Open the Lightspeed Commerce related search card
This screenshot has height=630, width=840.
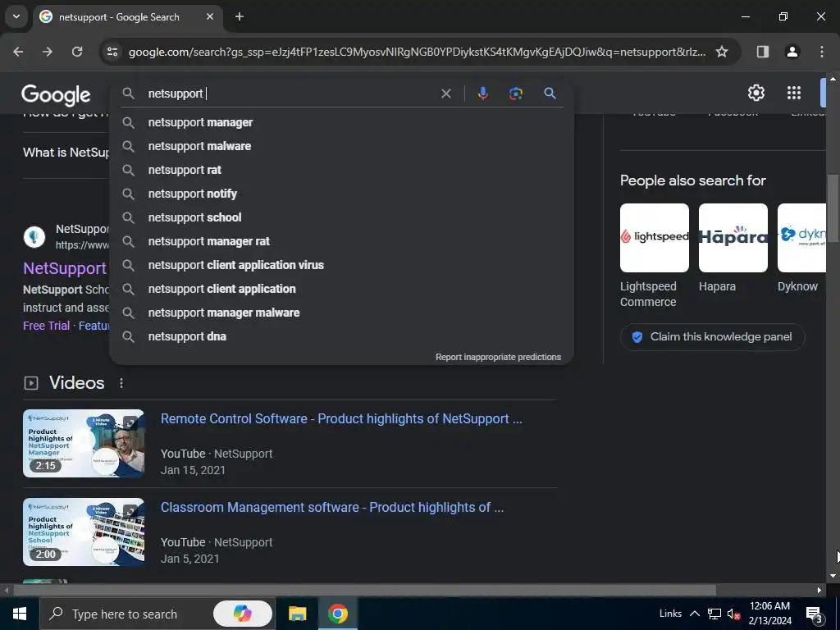click(654, 256)
